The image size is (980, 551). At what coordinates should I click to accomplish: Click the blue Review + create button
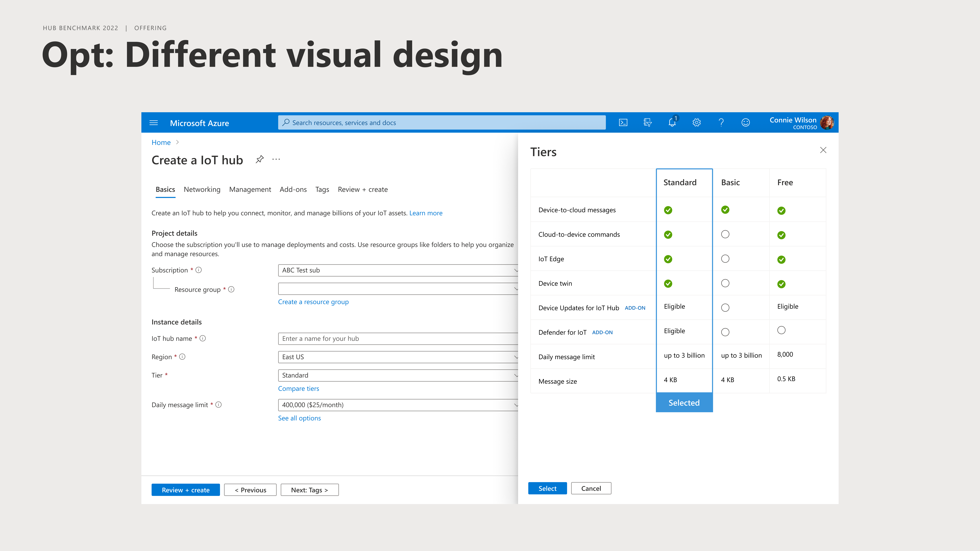tap(186, 490)
